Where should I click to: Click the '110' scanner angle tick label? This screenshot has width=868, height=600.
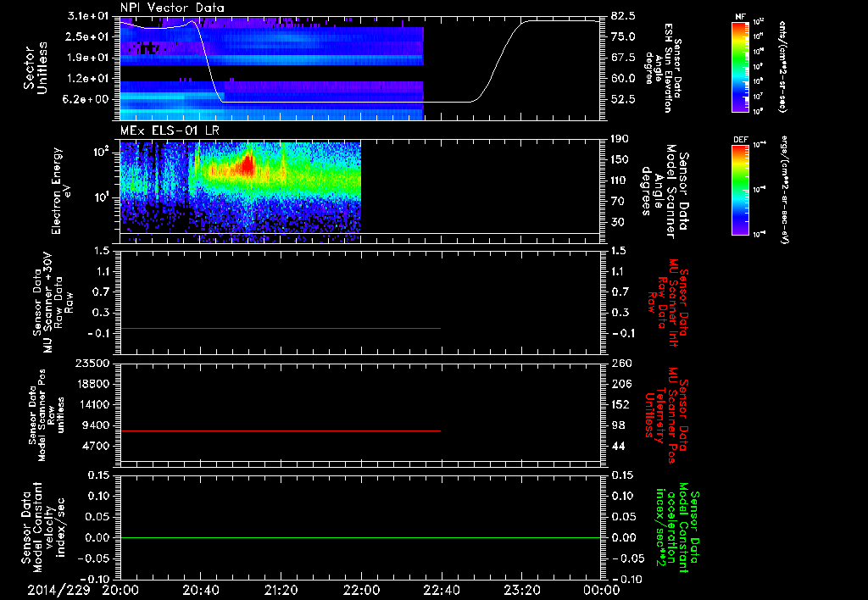(x=620, y=181)
